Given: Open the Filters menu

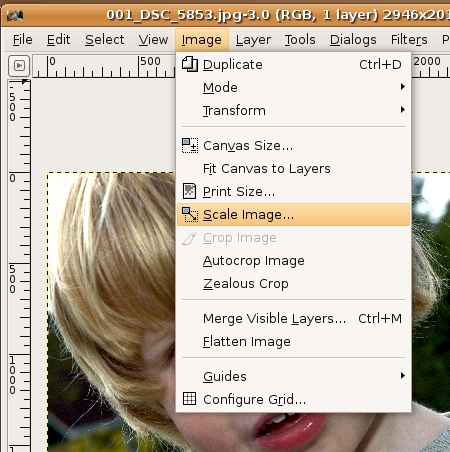Looking at the screenshot, I should 409,40.
